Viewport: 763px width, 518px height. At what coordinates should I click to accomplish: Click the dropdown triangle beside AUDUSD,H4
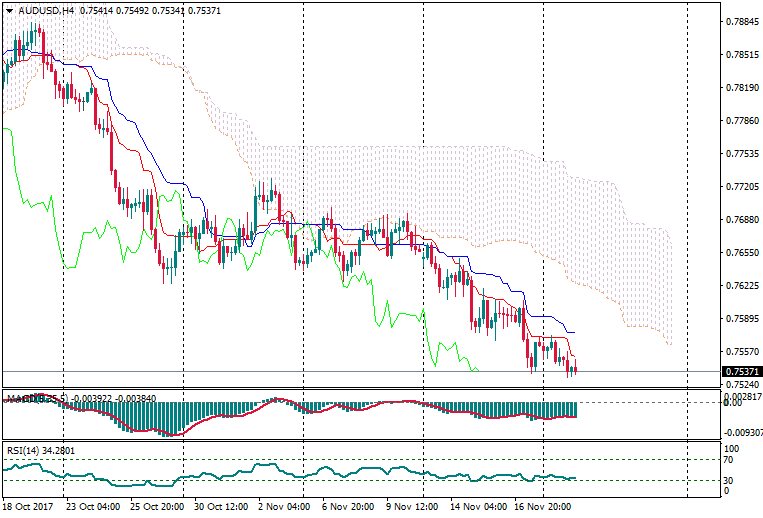coord(9,10)
